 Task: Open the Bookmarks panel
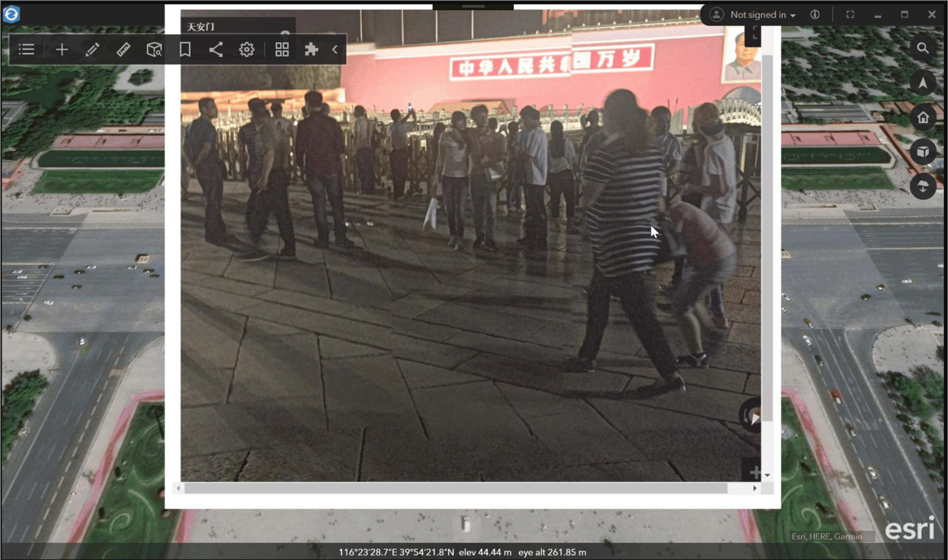point(185,49)
